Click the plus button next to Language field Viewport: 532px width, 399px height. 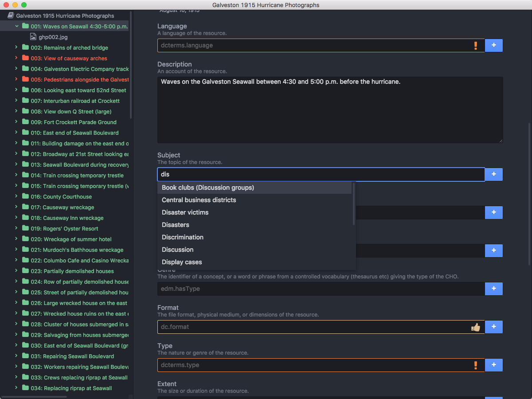[493, 45]
